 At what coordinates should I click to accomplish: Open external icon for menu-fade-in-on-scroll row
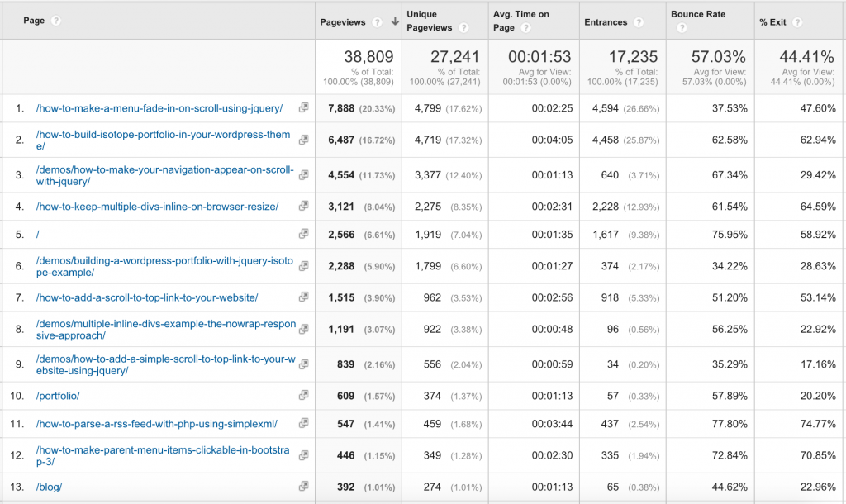(303, 108)
